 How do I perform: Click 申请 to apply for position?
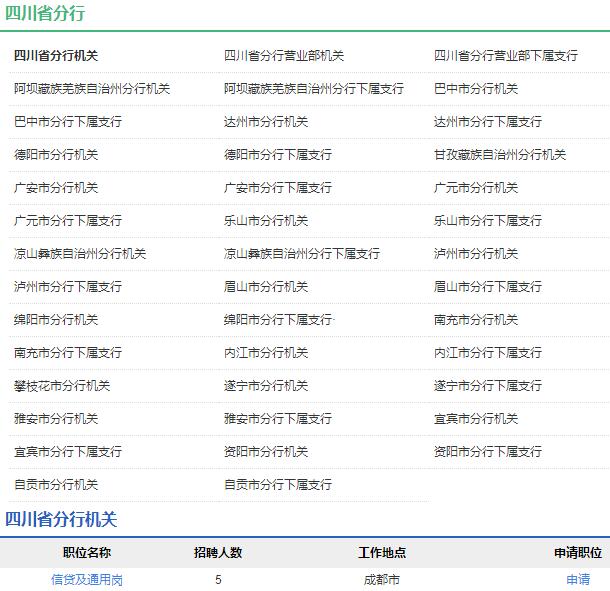[x=578, y=579]
